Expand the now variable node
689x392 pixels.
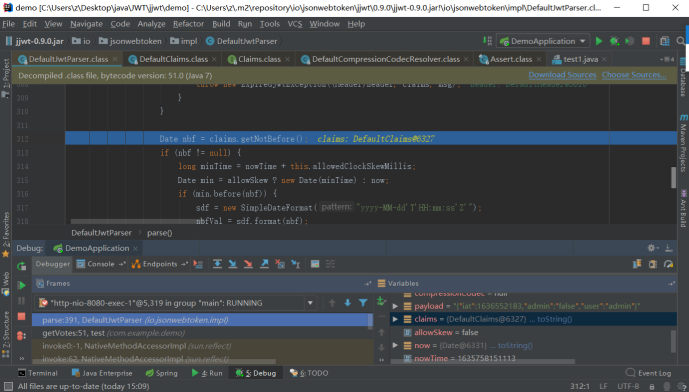pyautogui.click(x=395, y=345)
